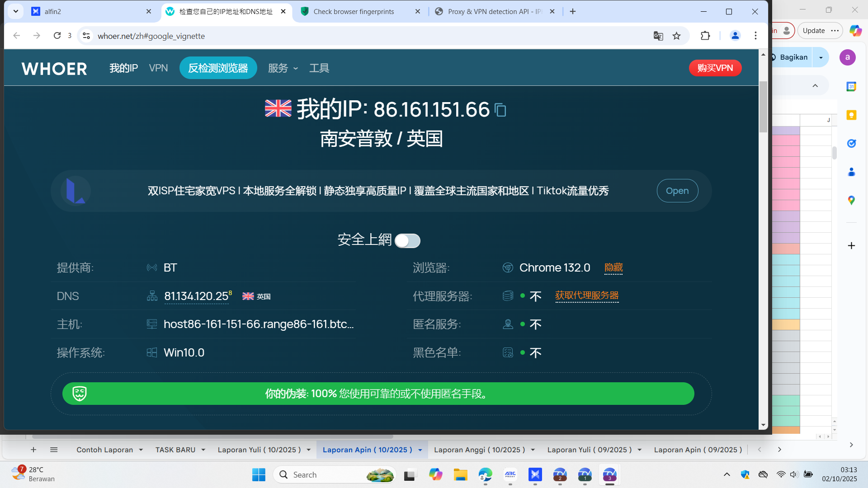
Task: Bookmark this page with star icon
Action: (x=676, y=36)
